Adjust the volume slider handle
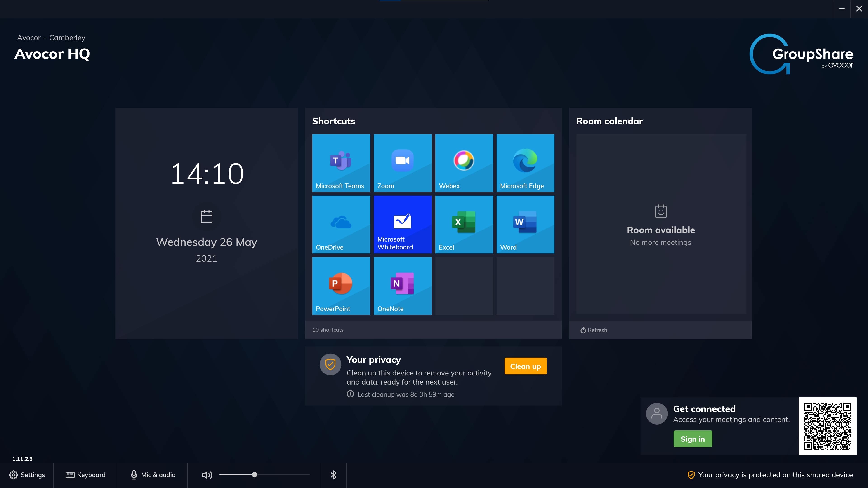The height and width of the screenshot is (488, 868). pyautogui.click(x=254, y=475)
